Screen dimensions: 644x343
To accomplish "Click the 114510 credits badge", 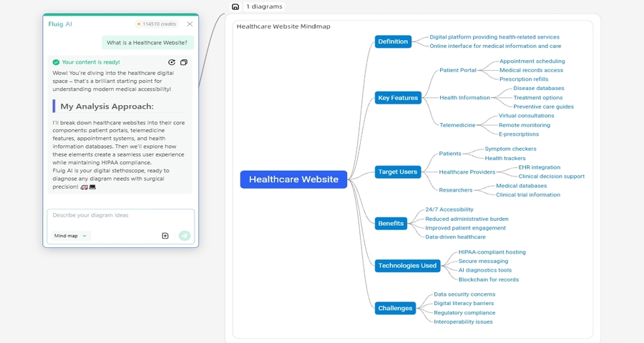I will pyautogui.click(x=157, y=24).
